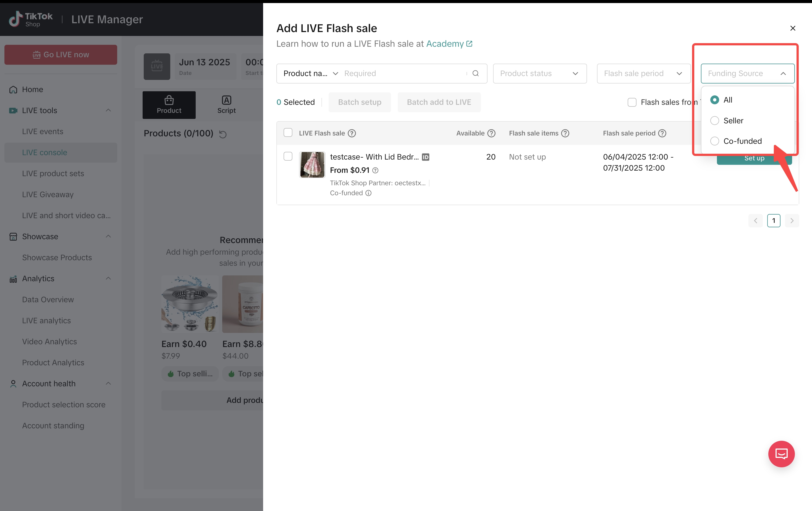The height and width of the screenshot is (511, 812).
Task: Open the Product status dropdown
Action: tap(539, 73)
